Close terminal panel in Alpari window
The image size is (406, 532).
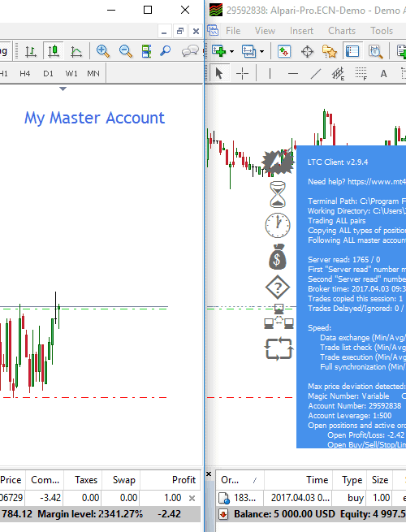[x=209, y=474]
